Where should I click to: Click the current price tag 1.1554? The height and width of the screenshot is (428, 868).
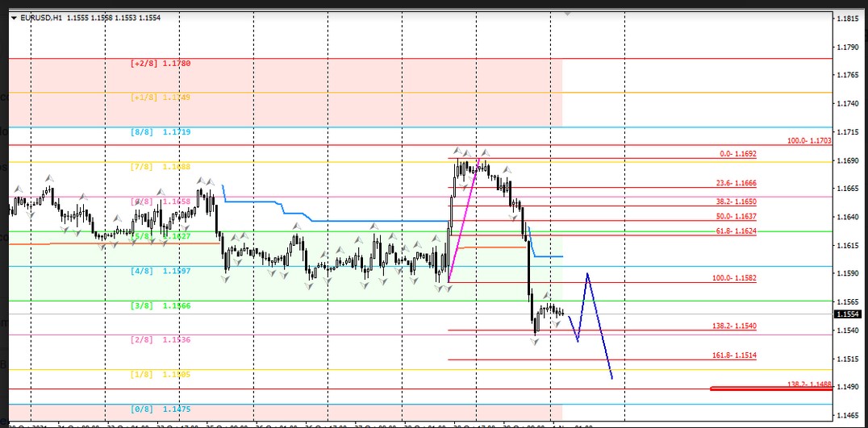point(848,314)
